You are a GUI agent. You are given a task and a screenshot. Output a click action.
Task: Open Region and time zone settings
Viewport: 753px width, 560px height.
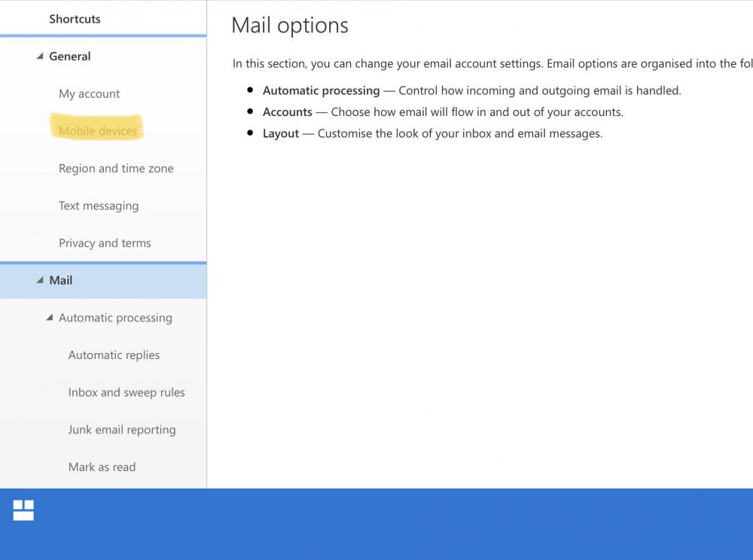point(116,168)
